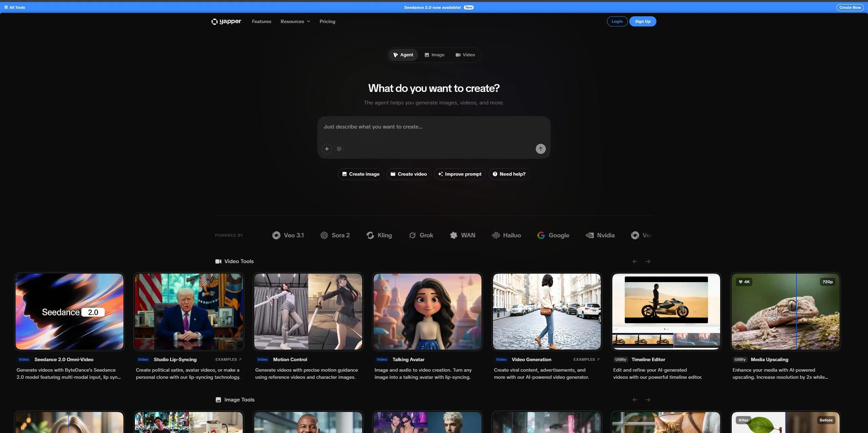868x433 pixels.
Task: Click the Talking Avatar title
Action: [x=409, y=359]
